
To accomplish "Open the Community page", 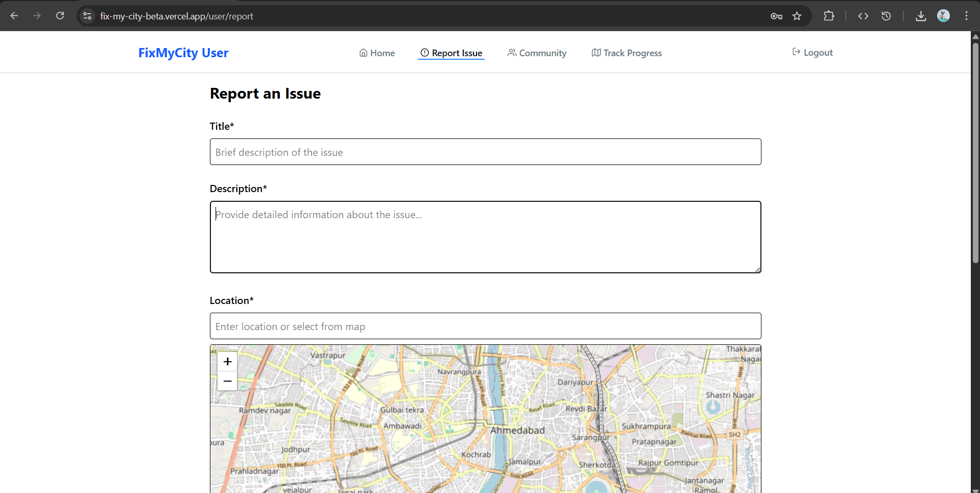I will (537, 53).
